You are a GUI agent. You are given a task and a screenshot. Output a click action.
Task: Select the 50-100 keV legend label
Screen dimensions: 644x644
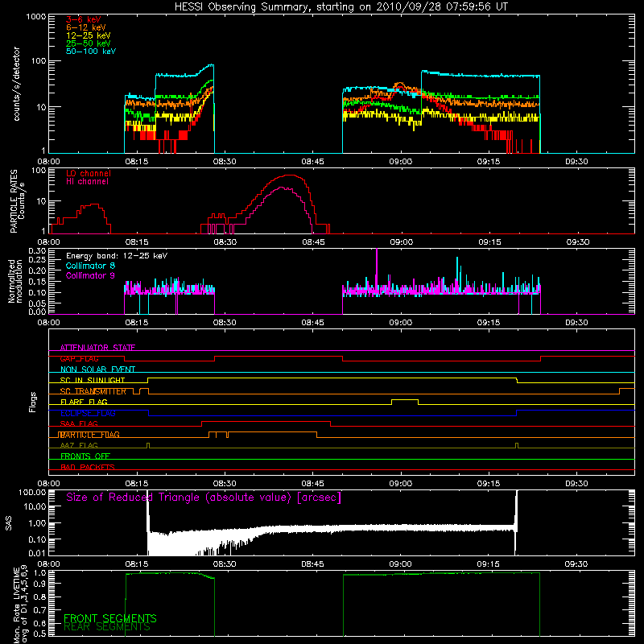coord(91,52)
